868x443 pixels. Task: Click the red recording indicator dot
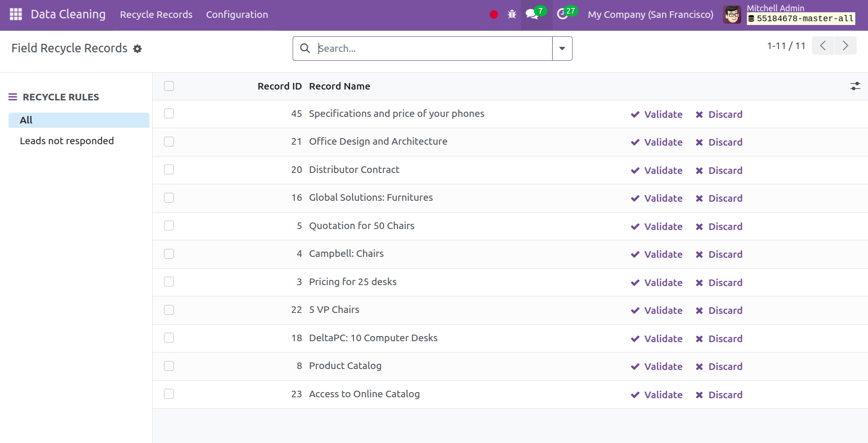pyautogui.click(x=493, y=14)
